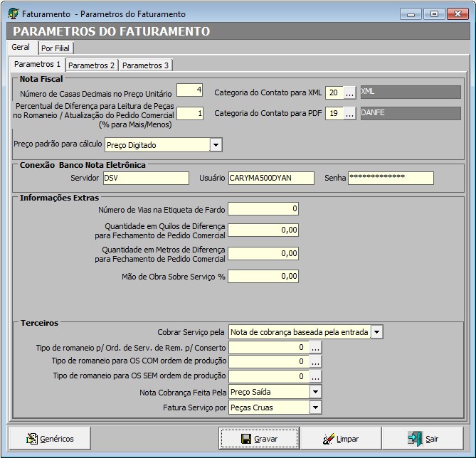Expand Nota Cobrança Feita Pela dropdown

315,392
